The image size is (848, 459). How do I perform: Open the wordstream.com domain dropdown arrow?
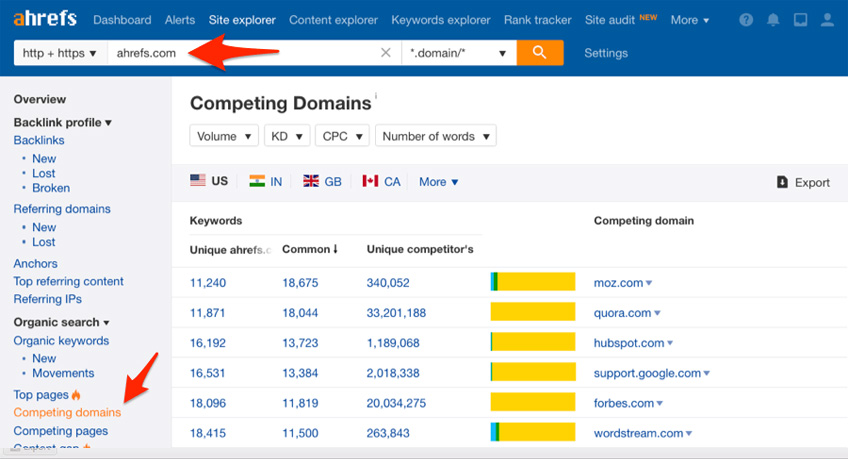tap(688, 433)
